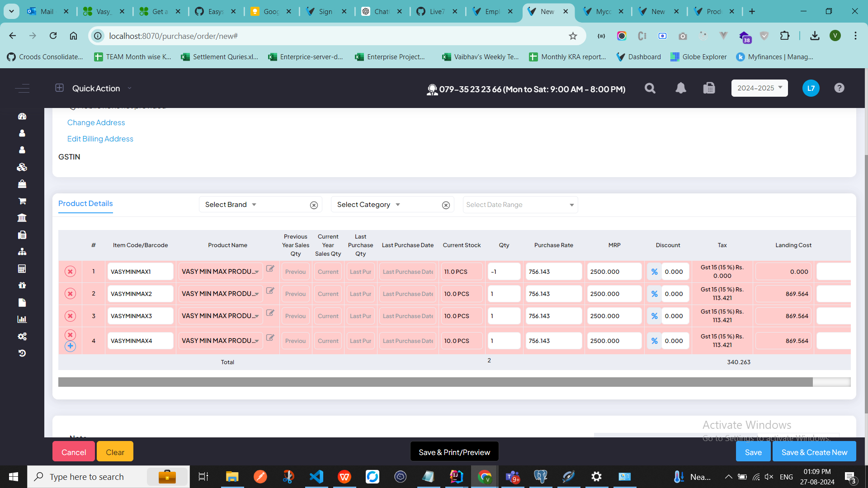Click Purchase Rate field in row 2
The width and height of the screenshot is (868, 488).
[x=553, y=294]
